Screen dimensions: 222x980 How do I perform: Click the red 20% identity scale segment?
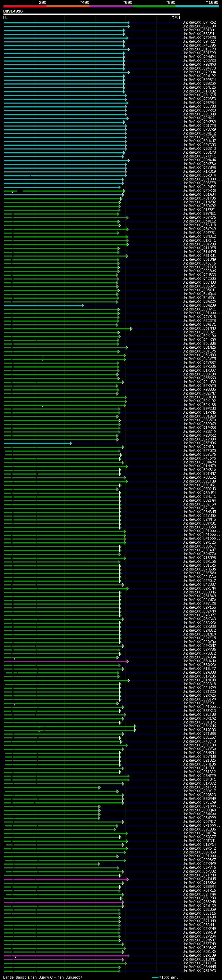(25, 7)
